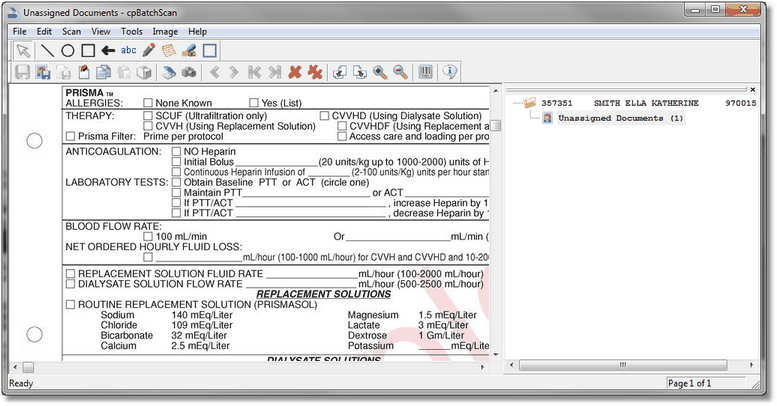Jump to last page icon
This screenshot has height=406, width=777.
(x=275, y=72)
